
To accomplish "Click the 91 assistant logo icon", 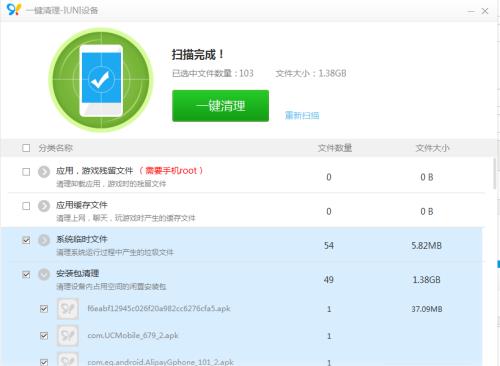I will [14, 9].
